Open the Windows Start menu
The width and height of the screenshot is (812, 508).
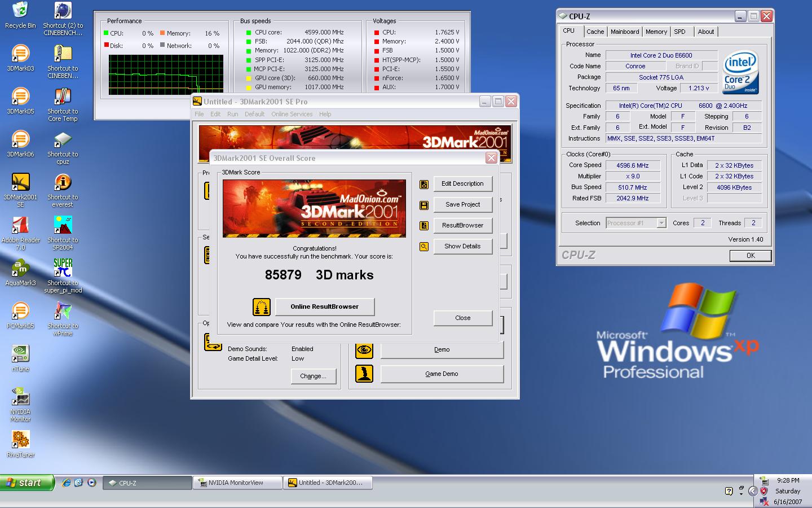[x=27, y=483]
